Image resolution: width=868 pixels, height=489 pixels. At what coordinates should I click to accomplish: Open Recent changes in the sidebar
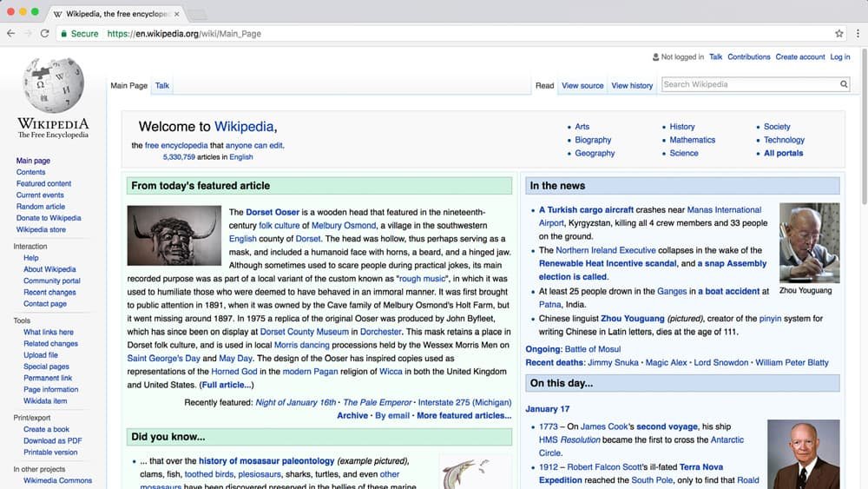[x=49, y=293]
